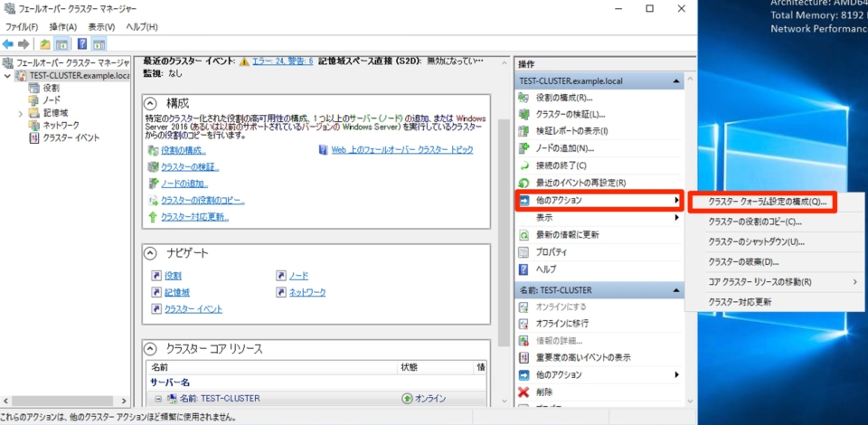Expand the 記憶域 tree node
The height and width of the screenshot is (425, 868).
pos(21,113)
